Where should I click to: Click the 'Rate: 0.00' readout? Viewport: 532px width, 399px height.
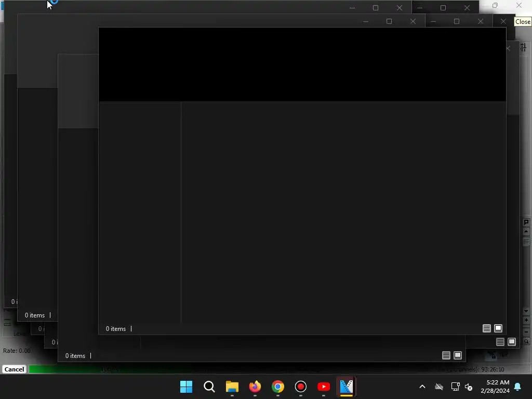tap(17, 351)
